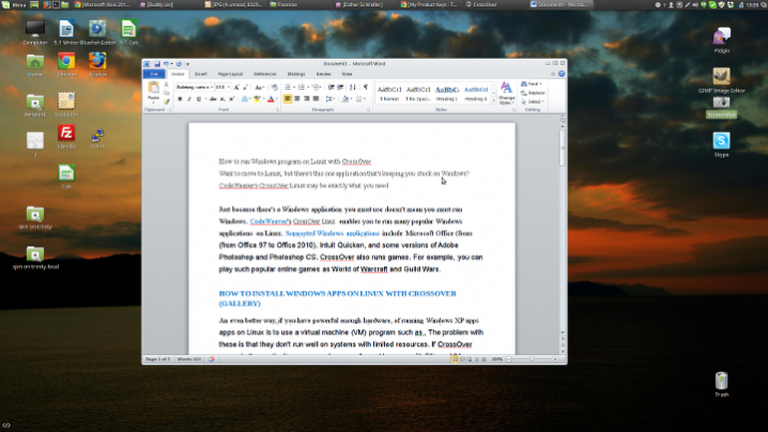Click the Align Text Left icon
The width and height of the screenshot is (768, 432).
(287, 99)
